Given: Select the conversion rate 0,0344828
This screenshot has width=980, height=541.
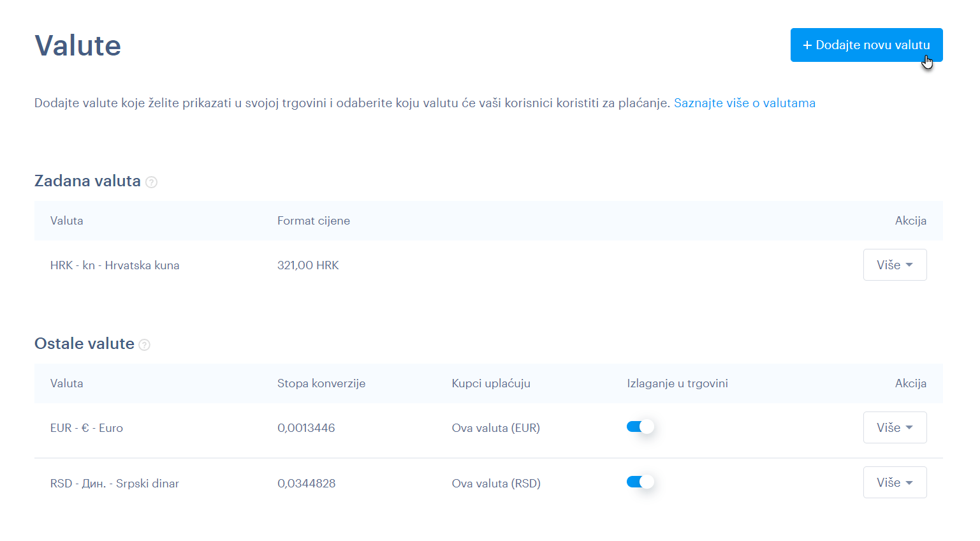Looking at the screenshot, I should [307, 484].
